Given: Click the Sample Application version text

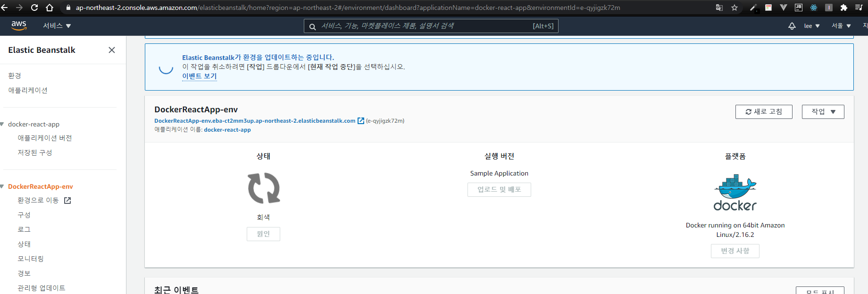Looking at the screenshot, I should point(499,173).
